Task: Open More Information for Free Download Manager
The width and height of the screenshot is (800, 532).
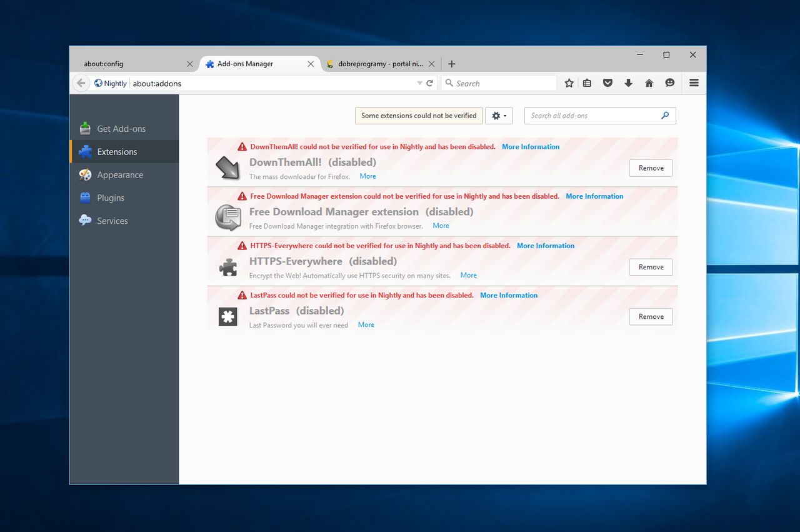Action: (x=594, y=196)
